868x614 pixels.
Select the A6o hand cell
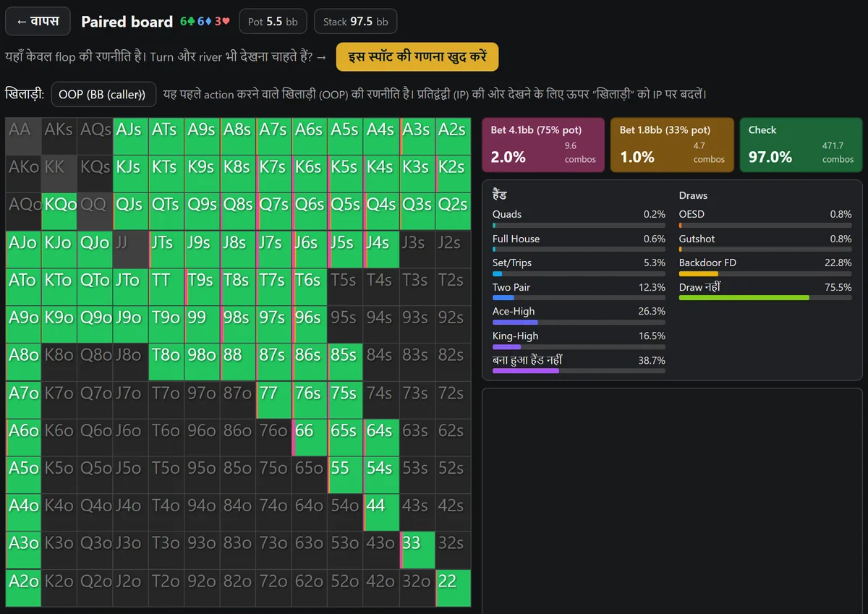23,437
